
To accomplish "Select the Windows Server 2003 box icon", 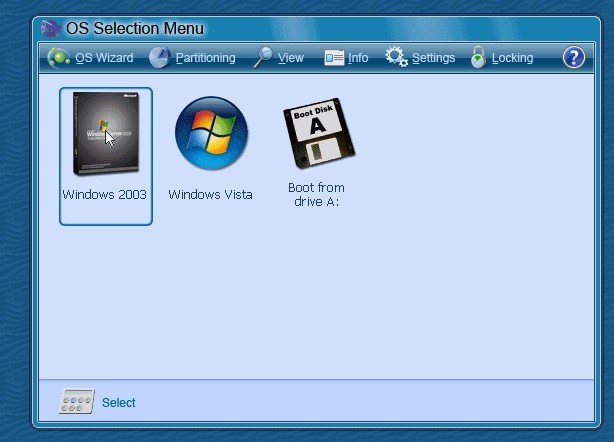I will pyautogui.click(x=106, y=133).
